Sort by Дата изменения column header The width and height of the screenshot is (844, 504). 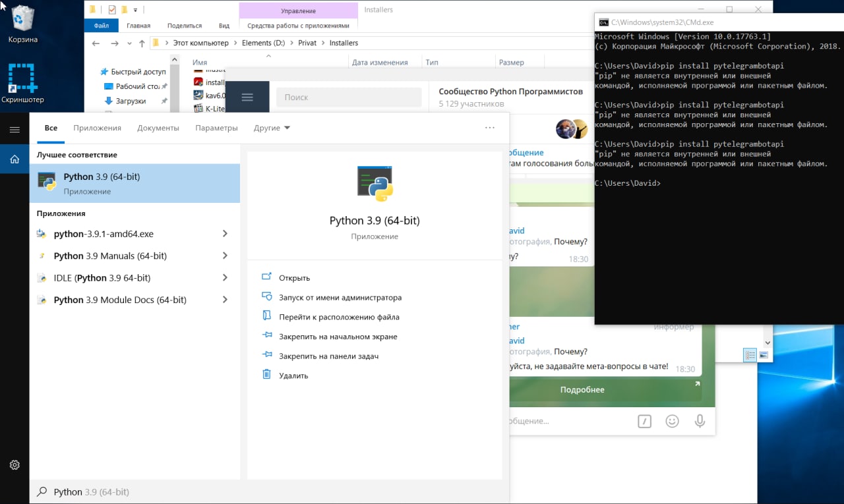click(x=380, y=63)
